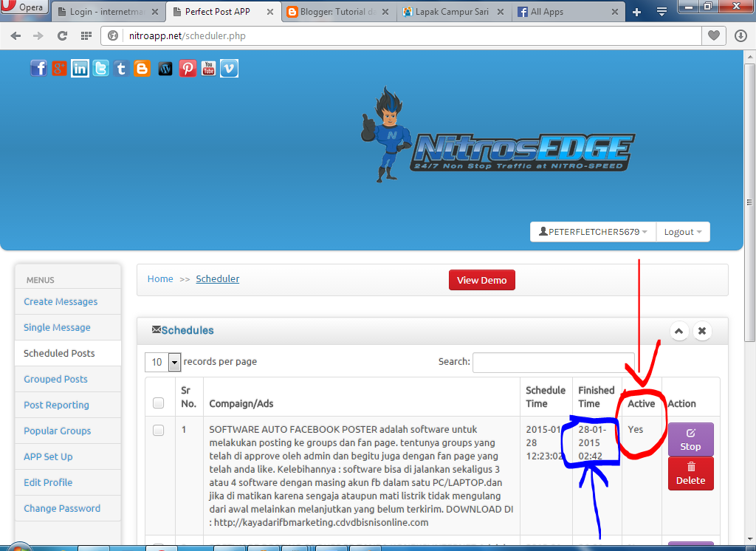
Task: Open Post Reporting in the sidebar menu
Action: click(56, 405)
